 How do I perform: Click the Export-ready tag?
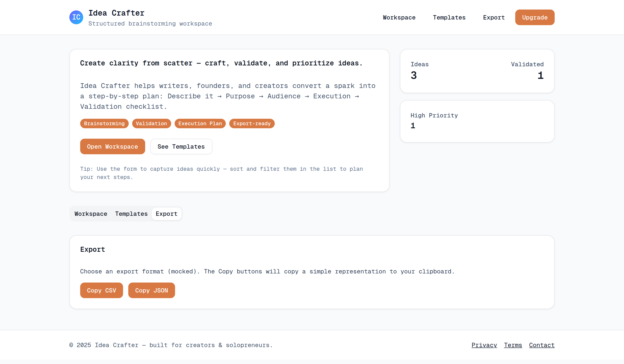252,123
